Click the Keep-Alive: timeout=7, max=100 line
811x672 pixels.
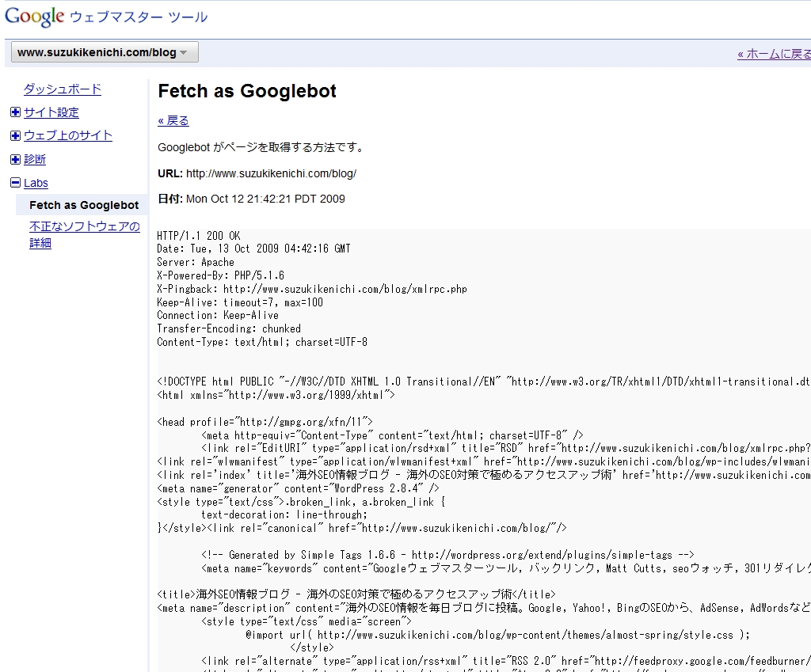240,302
